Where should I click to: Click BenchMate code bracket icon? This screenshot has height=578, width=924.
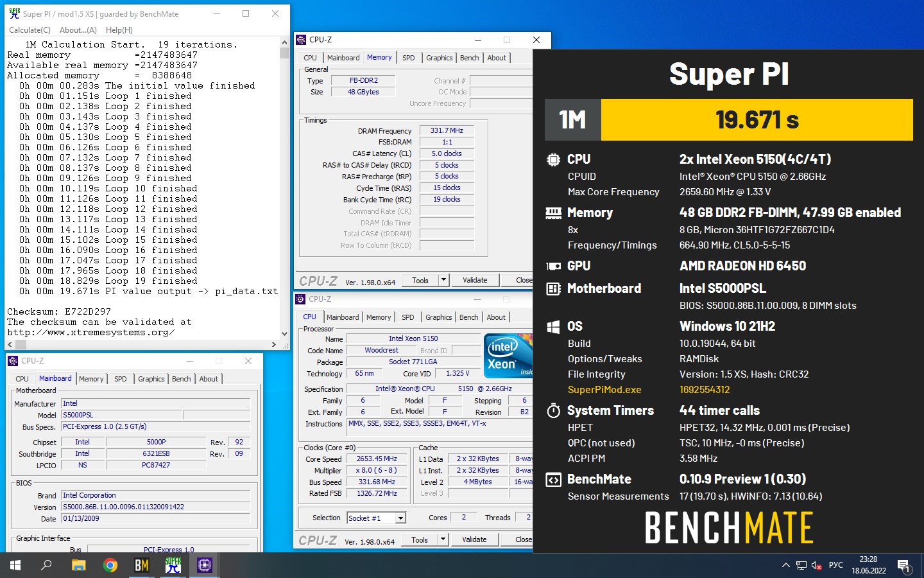point(553,479)
